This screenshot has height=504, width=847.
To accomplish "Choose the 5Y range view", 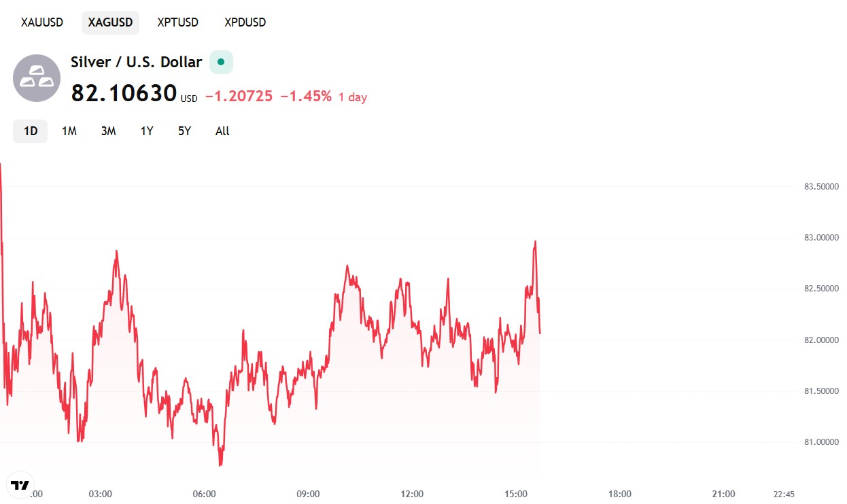I will pyautogui.click(x=184, y=130).
